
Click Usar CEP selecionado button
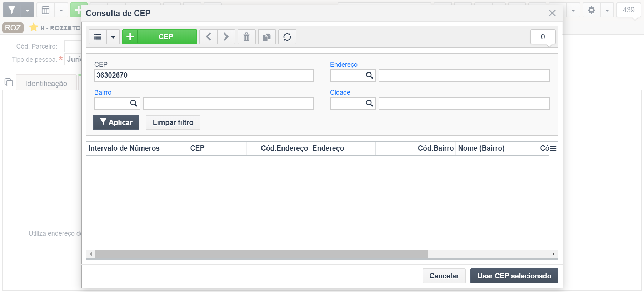pos(514,276)
